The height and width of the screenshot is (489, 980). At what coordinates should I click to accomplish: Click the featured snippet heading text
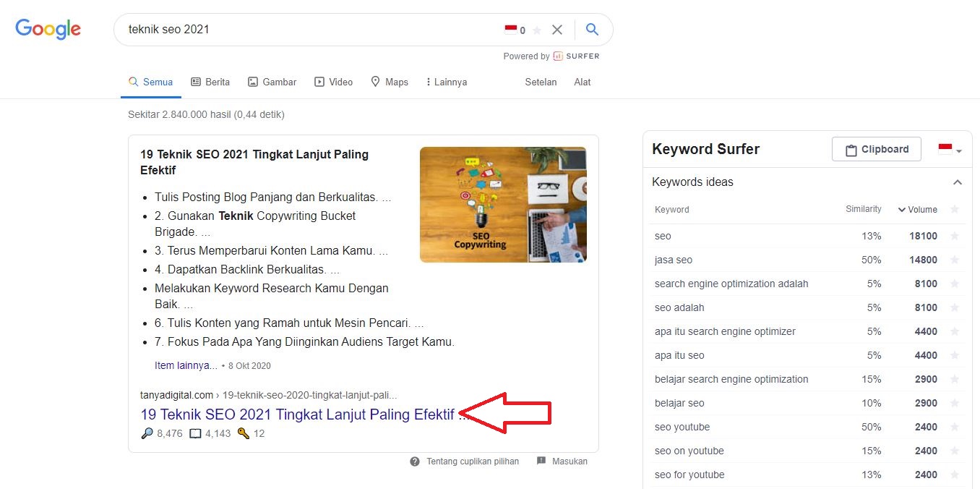pos(254,162)
